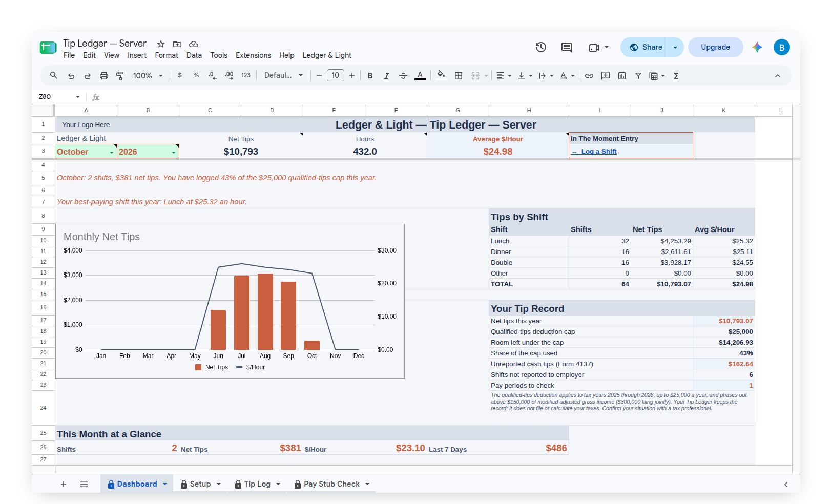This screenshot has height=504, width=832.
Task: Open the Format menu
Action: (167, 55)
